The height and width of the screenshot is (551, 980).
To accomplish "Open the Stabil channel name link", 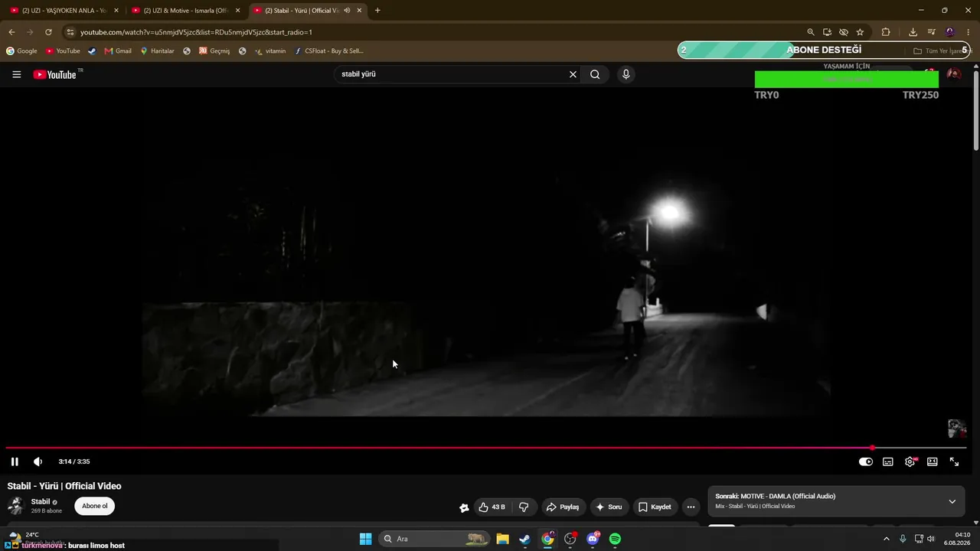I will [x=41, y=502].
